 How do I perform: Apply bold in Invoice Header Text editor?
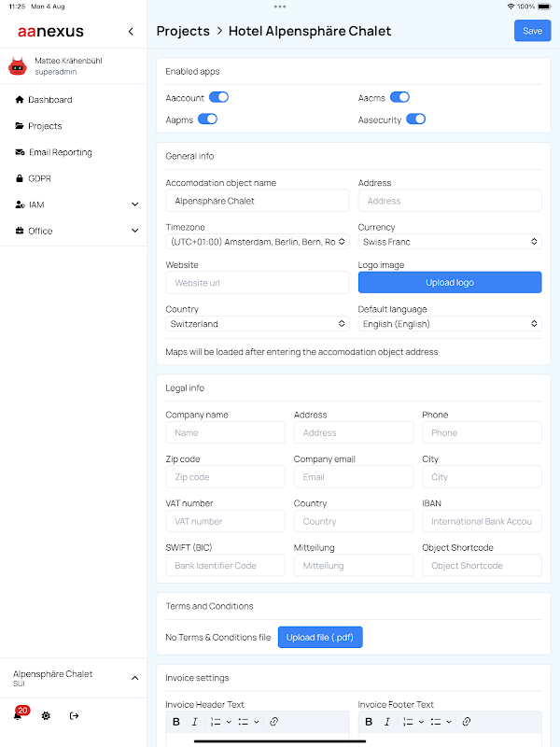click(x=176, y=722)
